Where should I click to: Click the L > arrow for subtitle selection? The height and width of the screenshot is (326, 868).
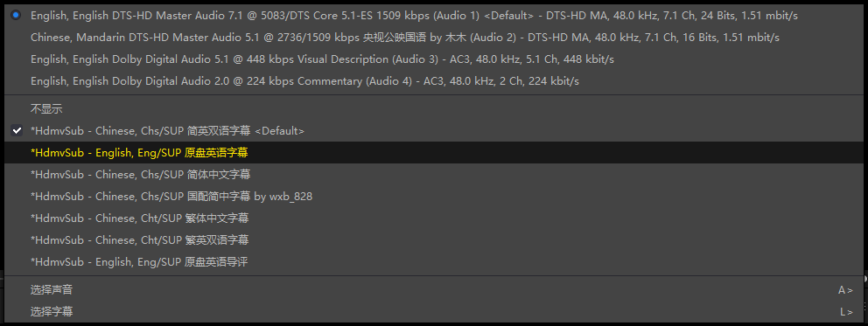click(846, 312)
